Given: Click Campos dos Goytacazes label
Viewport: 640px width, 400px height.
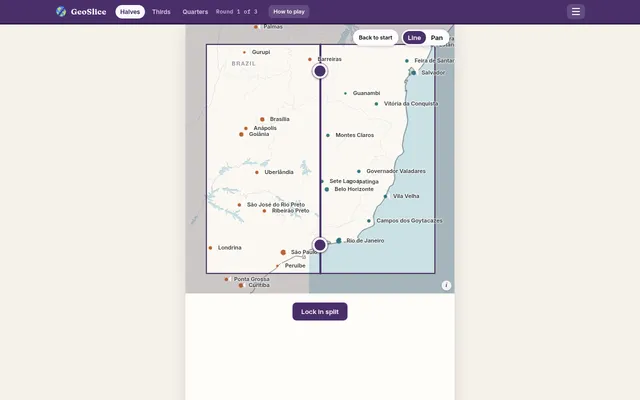Looking at the screenshot, I should tap(409, 220).
